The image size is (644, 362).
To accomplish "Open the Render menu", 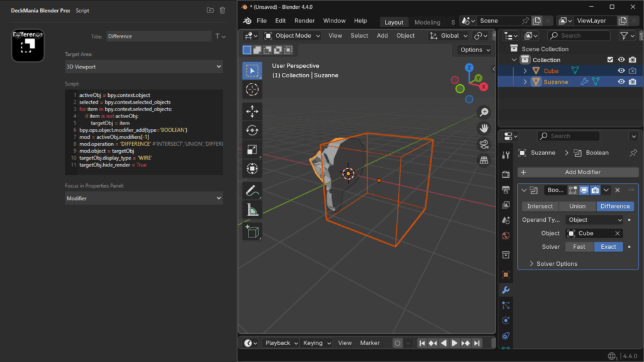I will click(304, 21).
